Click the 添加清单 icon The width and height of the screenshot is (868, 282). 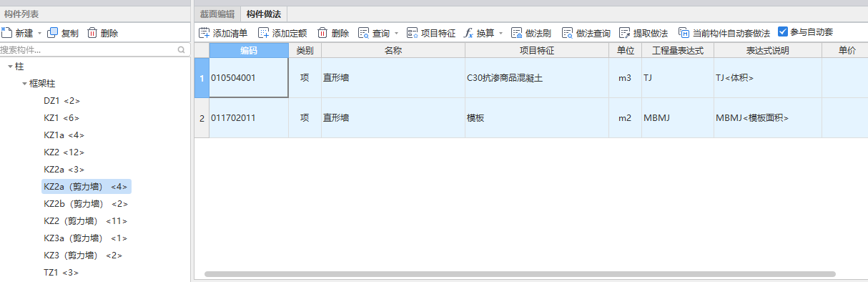pyautogui.click(x=204, y=33)
